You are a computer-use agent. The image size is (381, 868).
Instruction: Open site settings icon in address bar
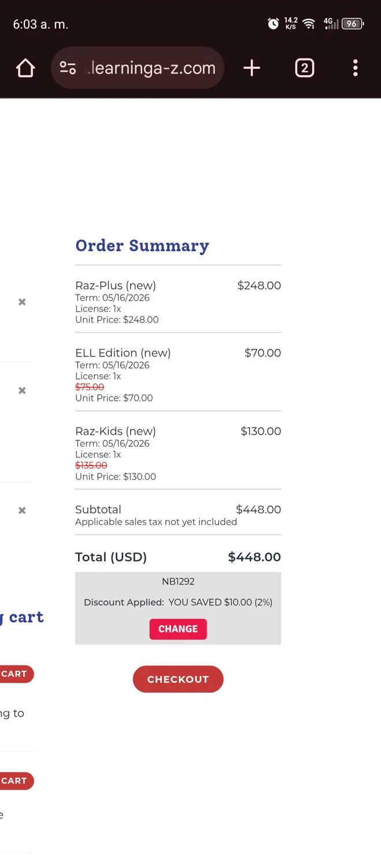pos(68,68)
